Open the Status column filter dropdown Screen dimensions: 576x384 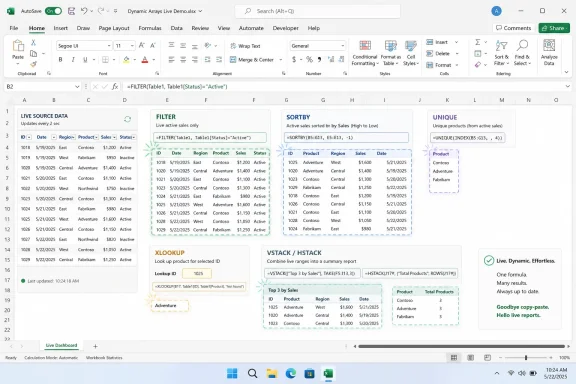[134, 137]
